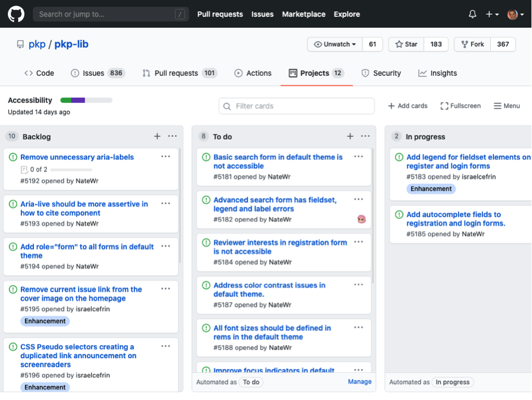
Task: Open card menu for Advanced search form card
Action: [x=358, y=199]
